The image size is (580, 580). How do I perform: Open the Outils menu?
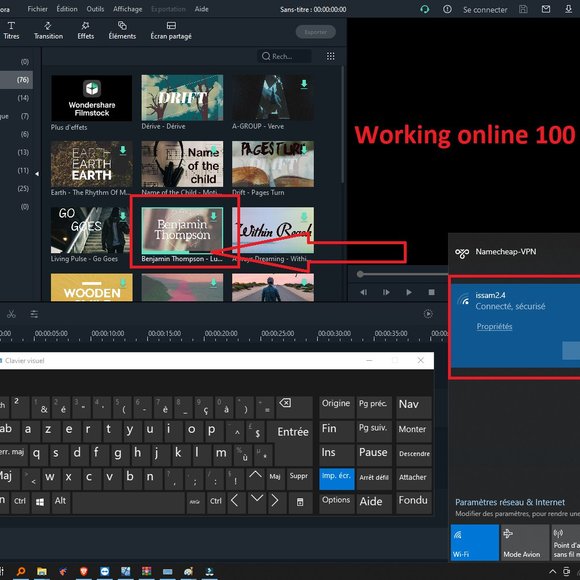point(95,9)
